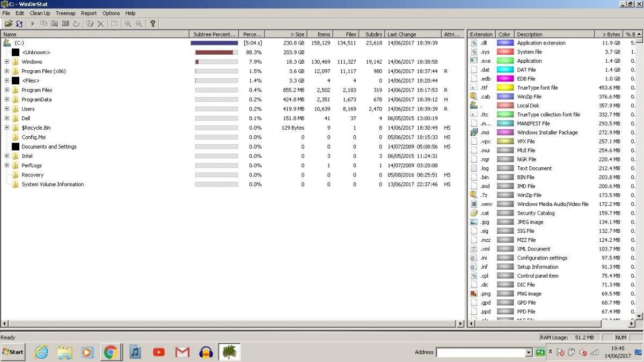644x362 pixels.
Task: Click the yellow color swatch for .ttf
Action: (505, 88)
